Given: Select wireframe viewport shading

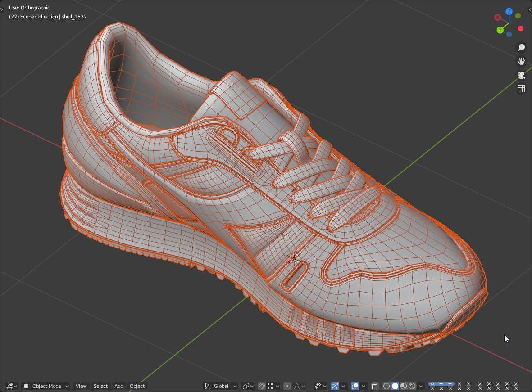Looking at the screenshot, I should (386, 386).
